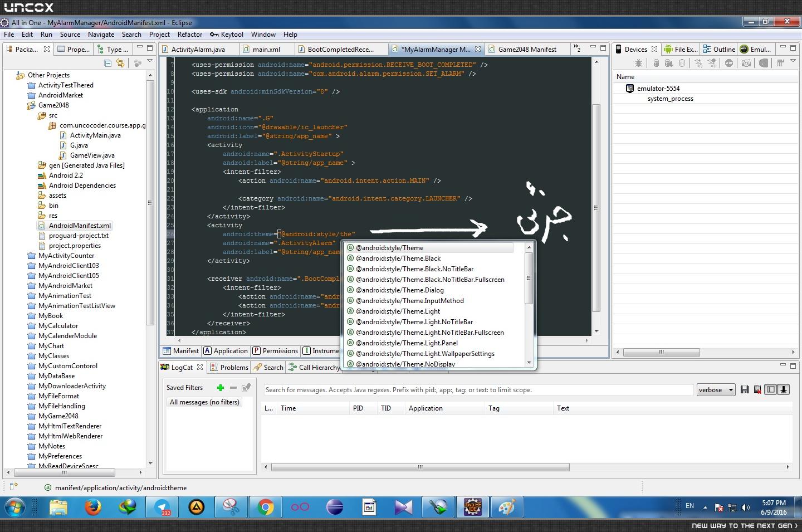Toggle LogCat scroll lock button
The width and height of the screenshot is (802, 532).
point(784,390)
